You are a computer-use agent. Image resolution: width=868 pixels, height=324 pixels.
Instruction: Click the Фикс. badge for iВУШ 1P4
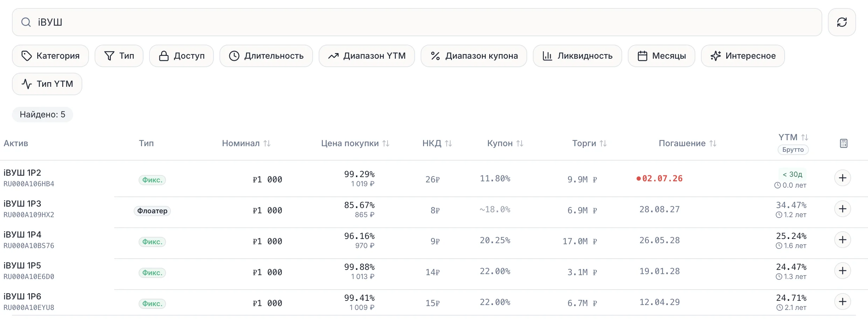click(x=152, y=242)
